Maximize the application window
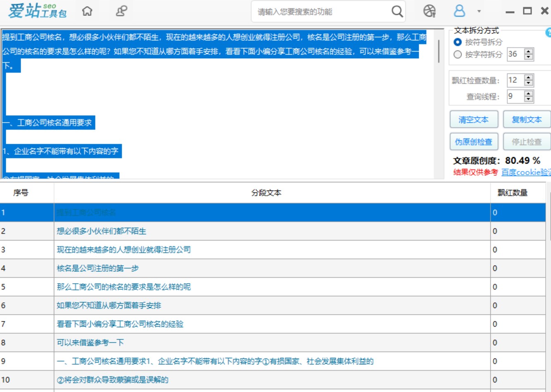 coord(527,11)
